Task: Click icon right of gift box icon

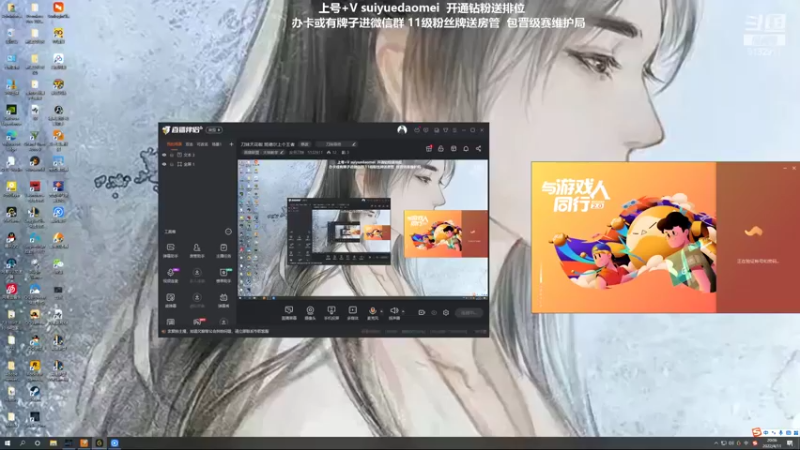Action: (441, 148)
